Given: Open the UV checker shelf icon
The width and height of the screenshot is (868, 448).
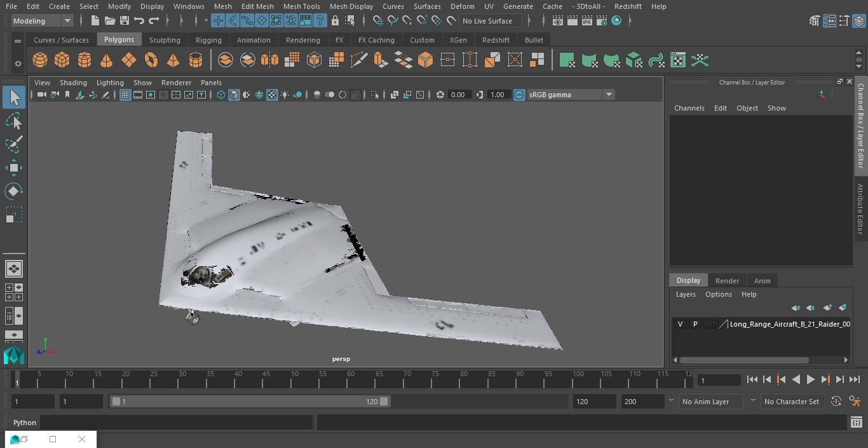Looking at the screenshot, I should pyautogui.click(x=678, y=60).
